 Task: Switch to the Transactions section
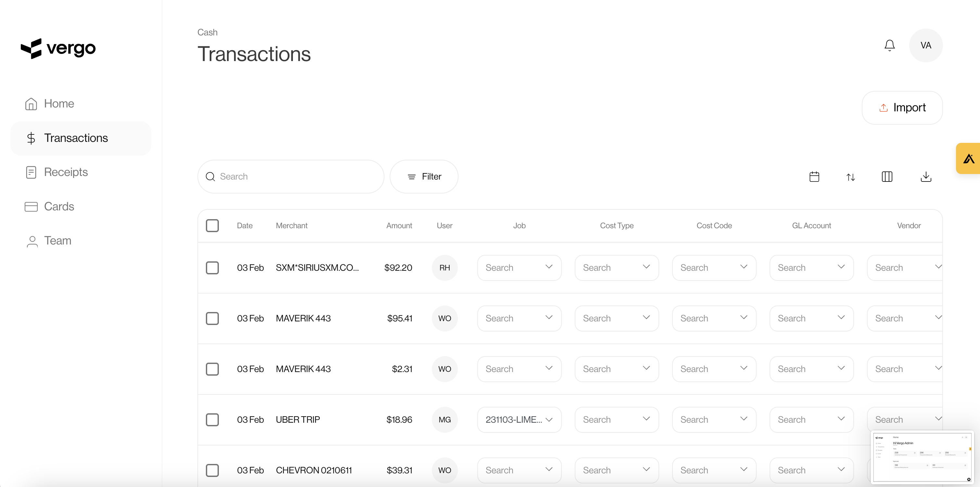(76, 138)
